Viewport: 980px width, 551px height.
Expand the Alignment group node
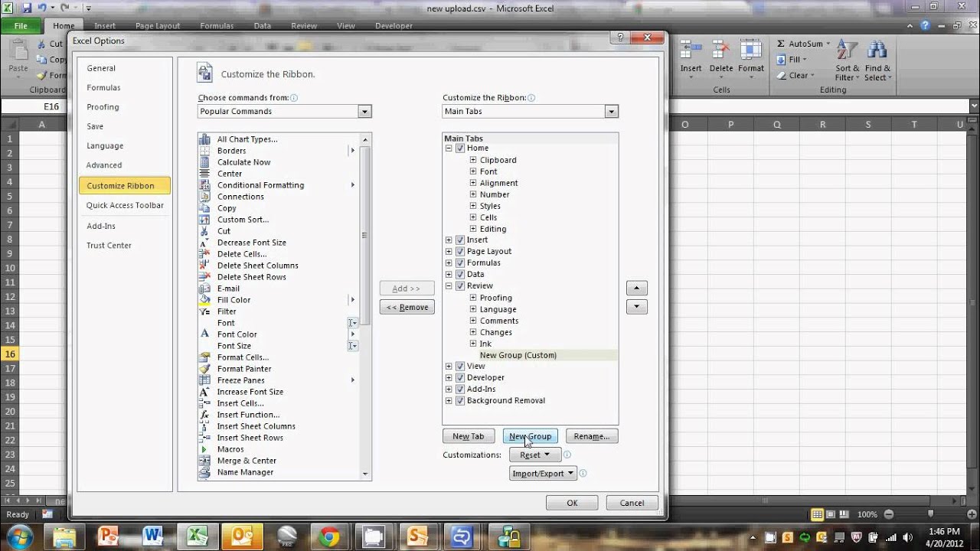(x=473, y=183)
